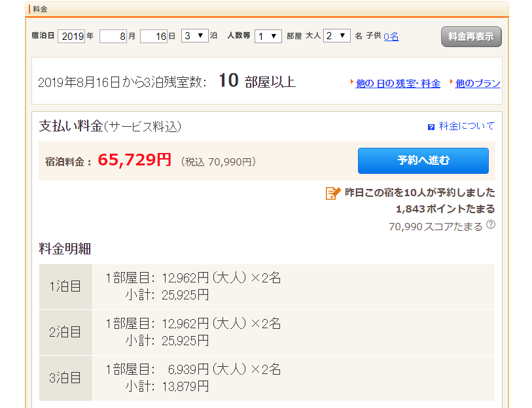The height and width of the screenshot is (408, 532).
Task: Select the 1泊目 row header cell
Action: tap(65, 286)
